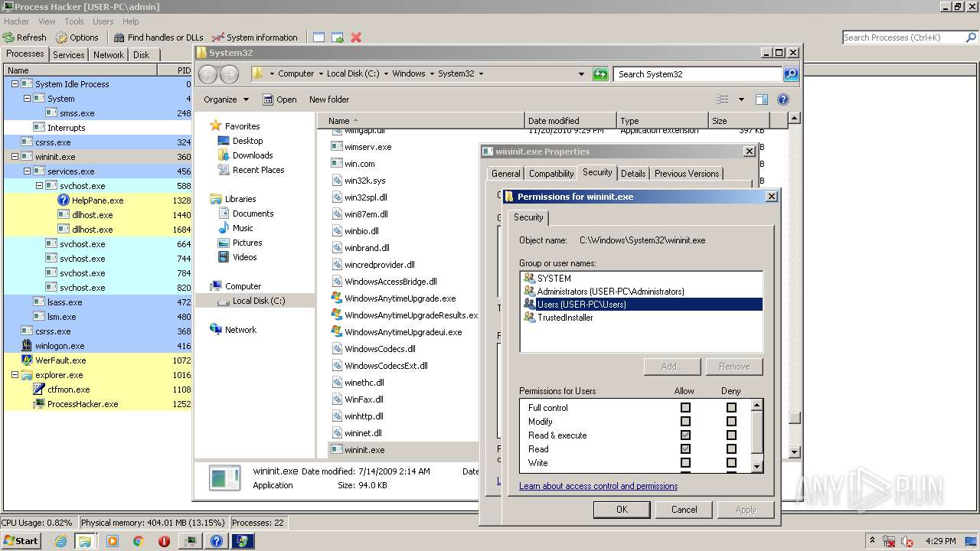Open Chrome from the taskbar
This screenshot has height=551, width=980.
tap(139, 541)
